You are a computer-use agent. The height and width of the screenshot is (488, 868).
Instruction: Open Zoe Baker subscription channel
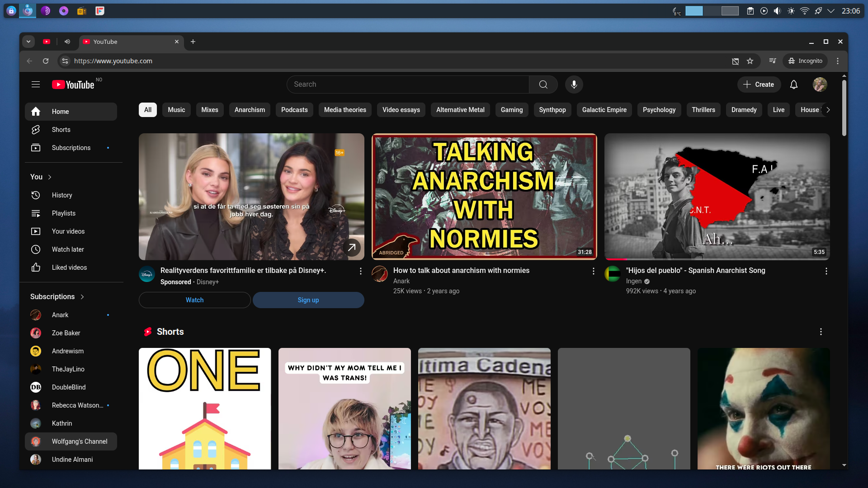point(71,333)
